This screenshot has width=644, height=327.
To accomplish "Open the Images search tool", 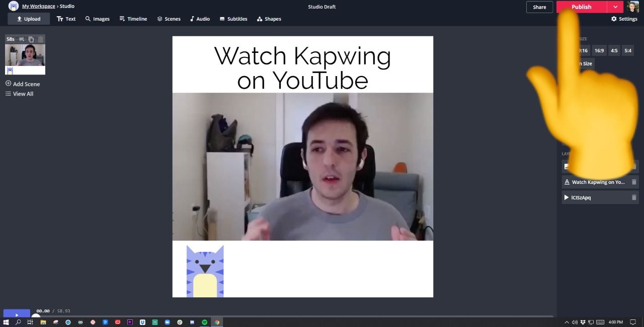I will (x=97, y=19).
